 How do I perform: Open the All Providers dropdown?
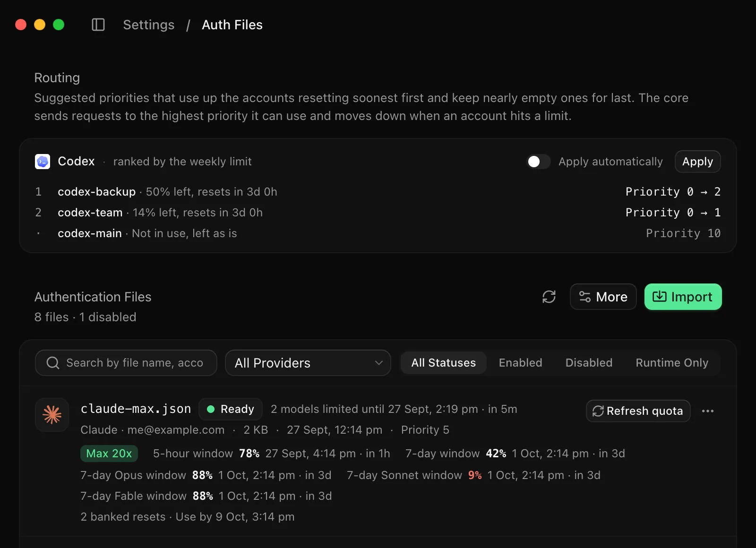308,363
